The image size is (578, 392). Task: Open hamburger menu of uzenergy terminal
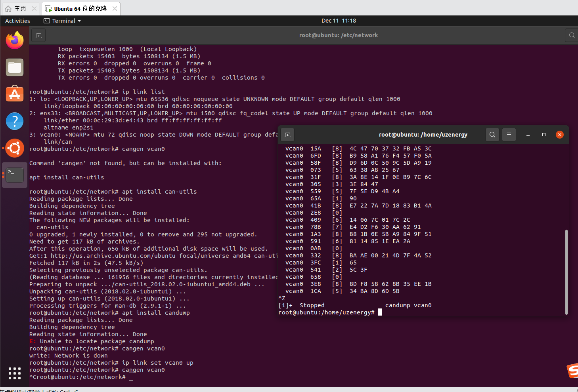pos(509,135)
